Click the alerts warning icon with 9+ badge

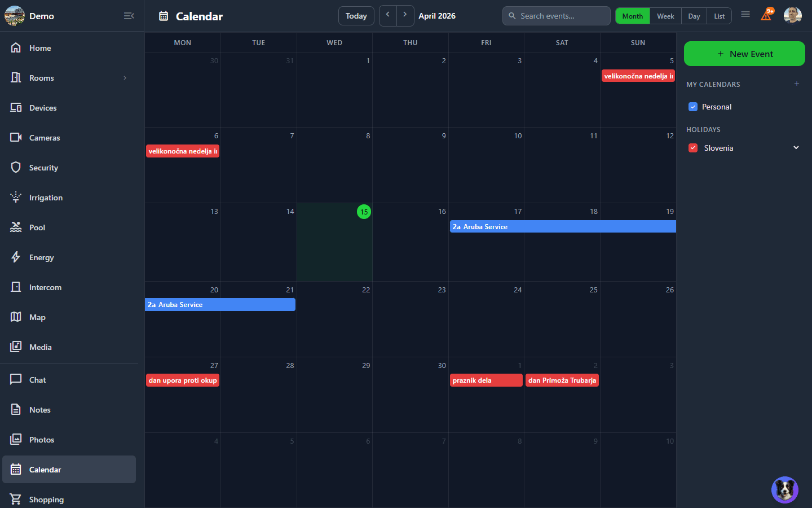[x=766, y=15]
